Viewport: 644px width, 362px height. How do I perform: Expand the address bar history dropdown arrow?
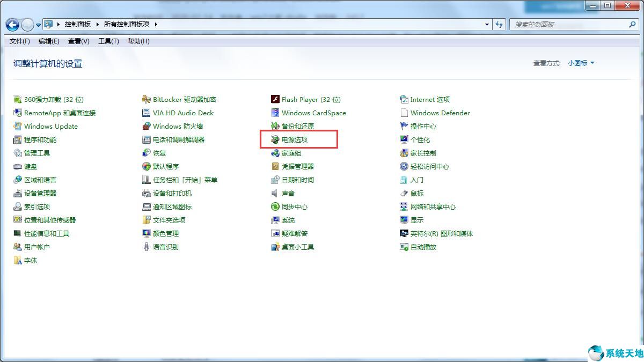[x=487, y=24]
